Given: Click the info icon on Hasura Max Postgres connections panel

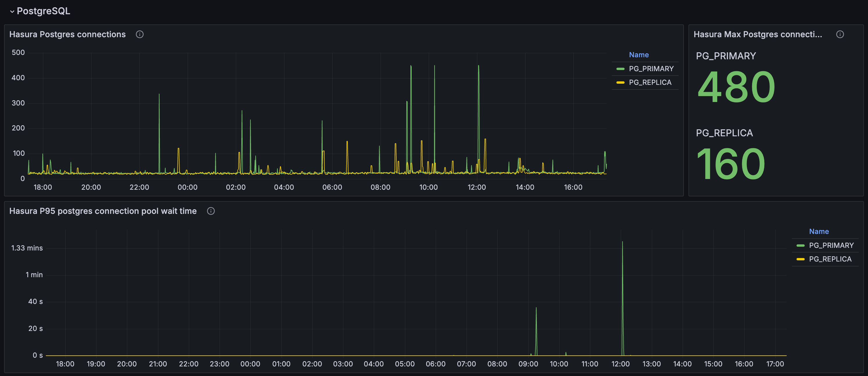Looking at the screenshot, I should (x=840, y=34).
